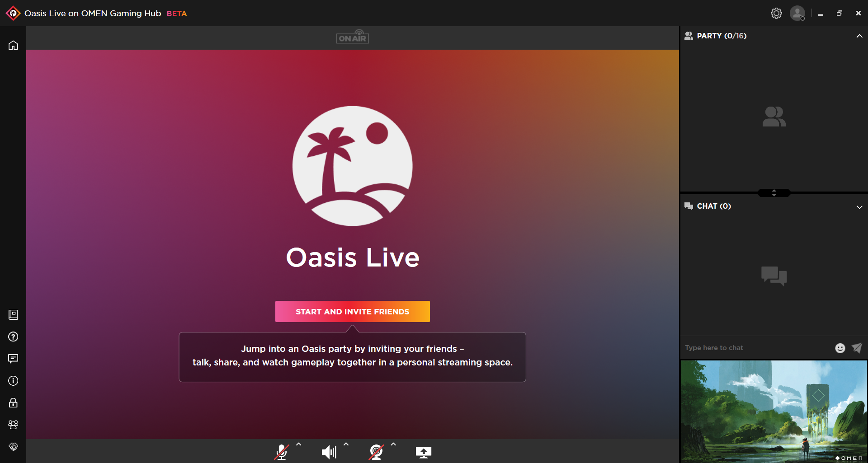Click the book guide icon in sidebar
Viewport: 868px width, 463px height.
13,315
